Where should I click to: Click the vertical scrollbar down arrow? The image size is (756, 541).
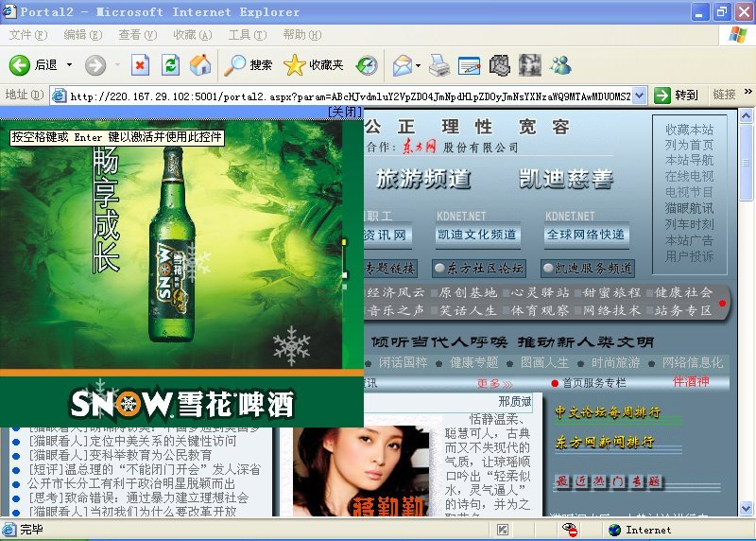[746, 509]
